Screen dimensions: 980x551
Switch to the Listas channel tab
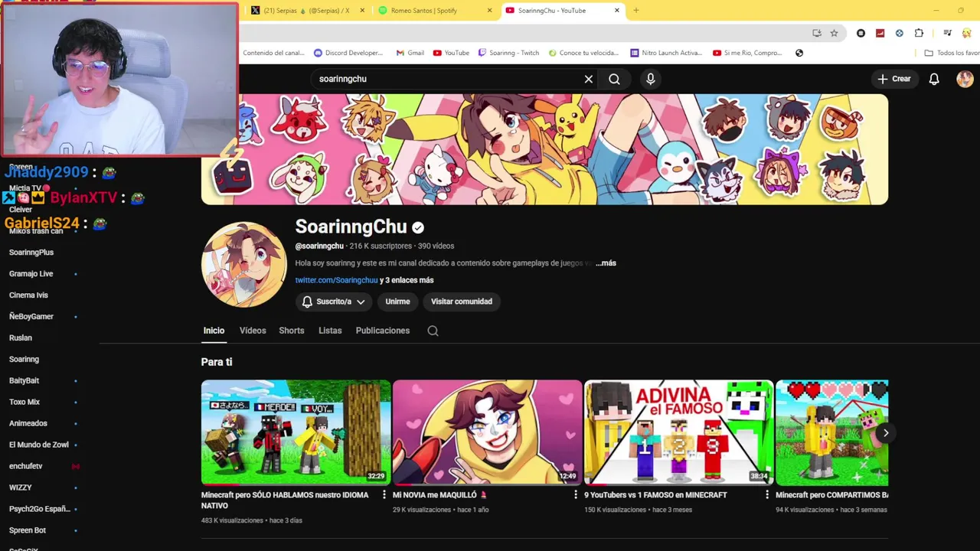(330, 331)
